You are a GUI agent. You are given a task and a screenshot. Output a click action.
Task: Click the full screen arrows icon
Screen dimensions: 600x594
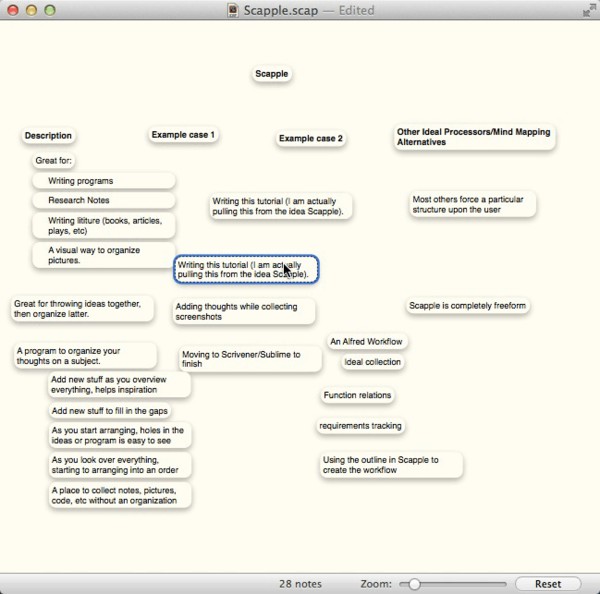pyautogui.click(x=588, y=10)
